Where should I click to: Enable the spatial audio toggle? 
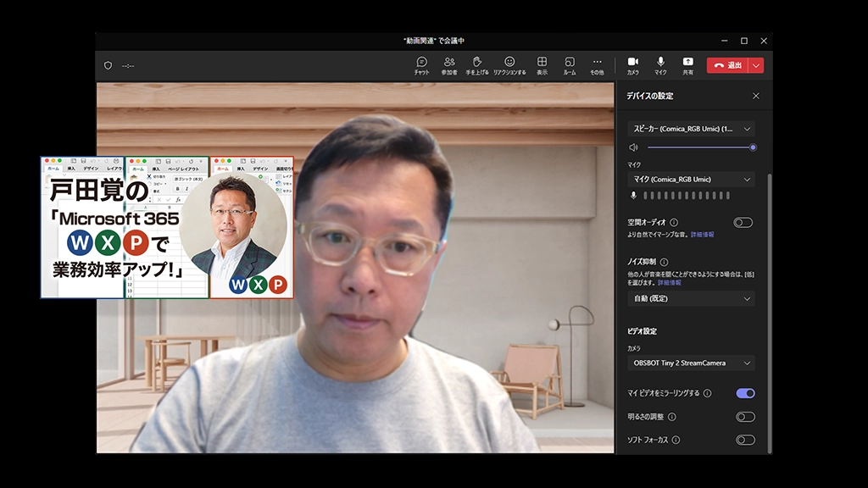pyautogui.click(x=743, y=223)
